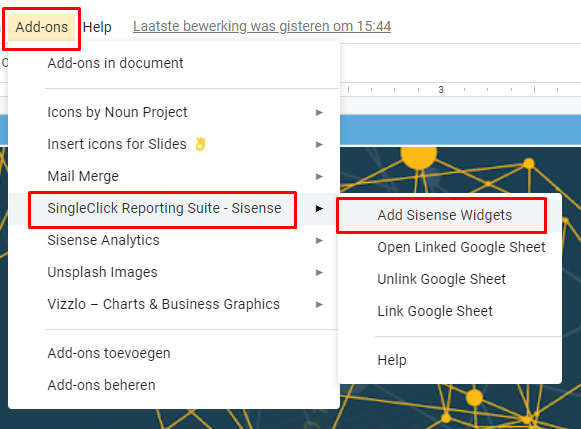Click the Sisense Analytics submenu arrow

pyautogui.click(x=319, y=240)
